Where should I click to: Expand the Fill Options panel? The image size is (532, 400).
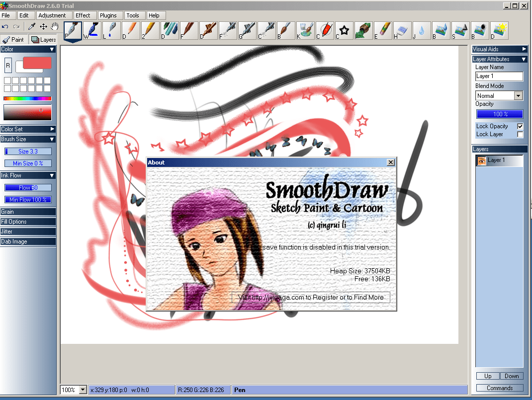(x=28, y=222)
